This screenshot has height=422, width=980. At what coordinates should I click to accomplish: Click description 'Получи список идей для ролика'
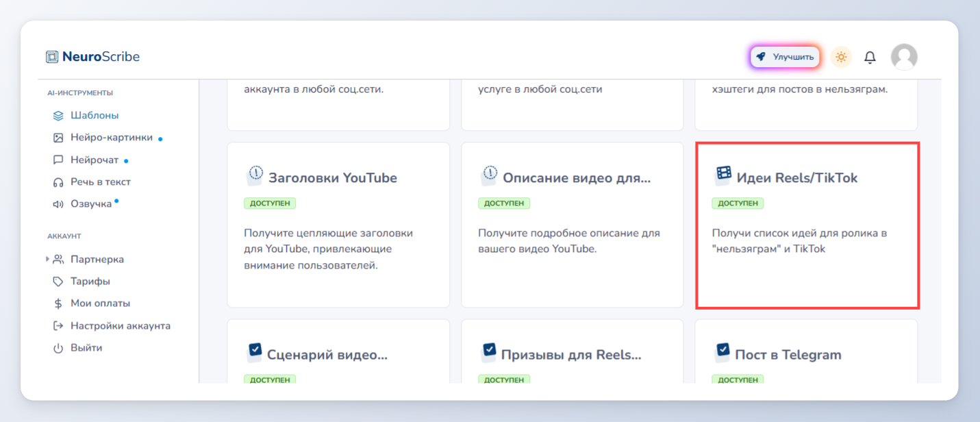coord(800,241)
